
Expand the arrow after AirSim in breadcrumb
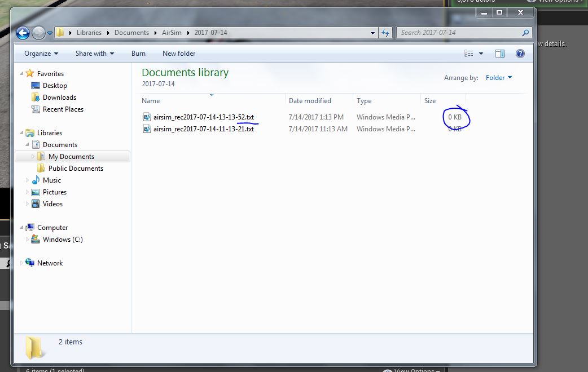pyautogui.click(x=188, y=33)
